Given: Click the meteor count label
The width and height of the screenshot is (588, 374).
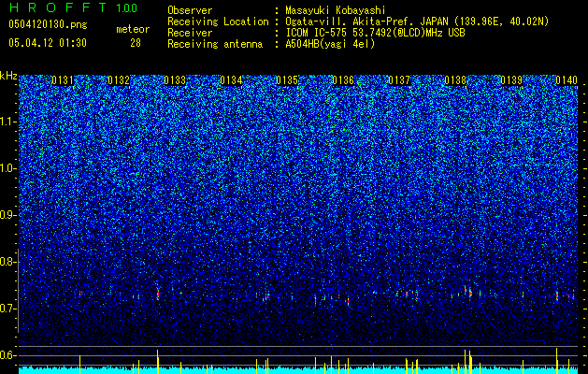Looking at the screenshot, I should 133,29.
